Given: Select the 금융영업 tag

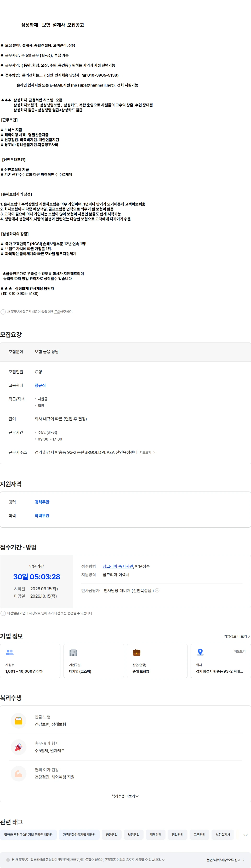Looking at the screenshot, I should click(112, 835).
